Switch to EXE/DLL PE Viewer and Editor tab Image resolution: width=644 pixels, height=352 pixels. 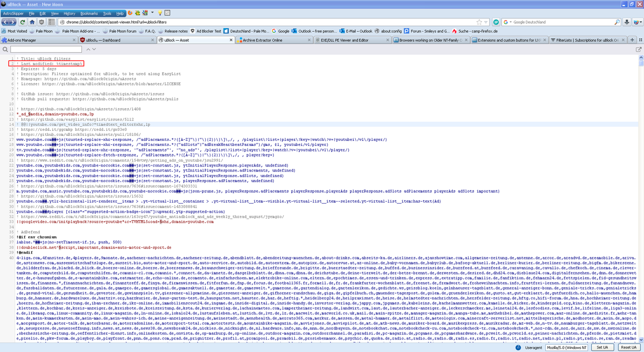tap(353, 40)
